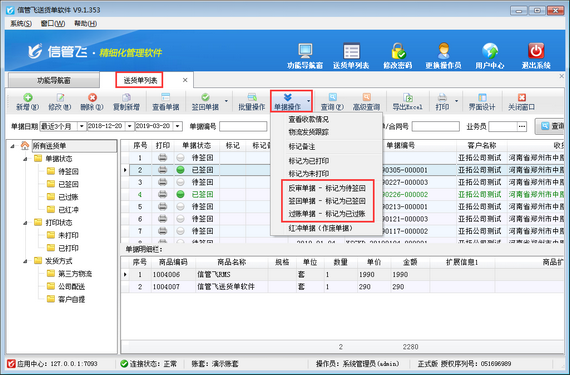
Task: Select 红冲单据（作废单据）menu entry
Action: [321, 228]
